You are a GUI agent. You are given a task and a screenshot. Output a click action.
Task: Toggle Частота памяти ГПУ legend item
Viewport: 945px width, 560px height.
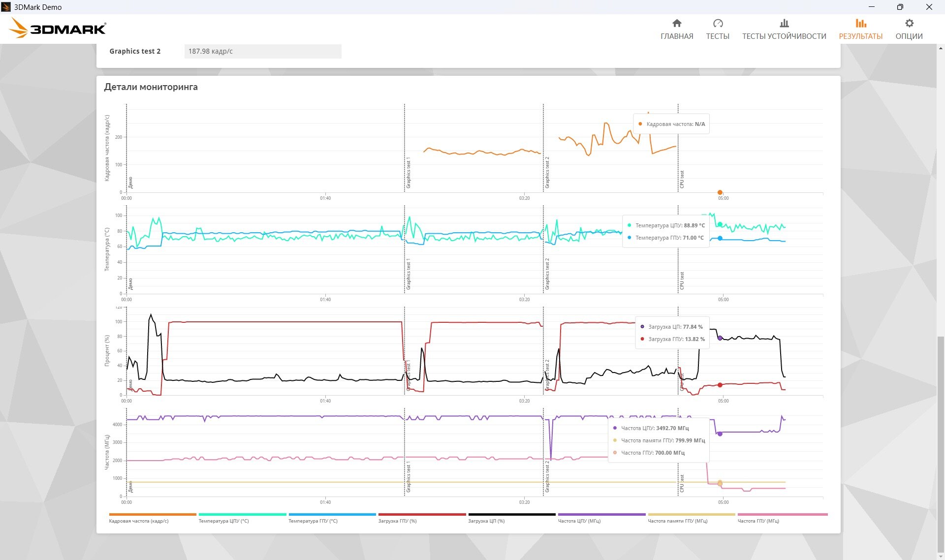click(677, 521)
